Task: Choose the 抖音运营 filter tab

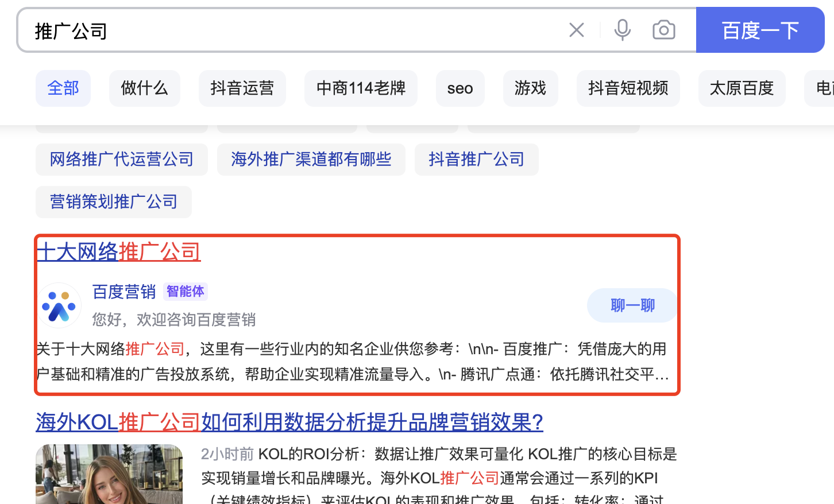Action: coord(242,88)
